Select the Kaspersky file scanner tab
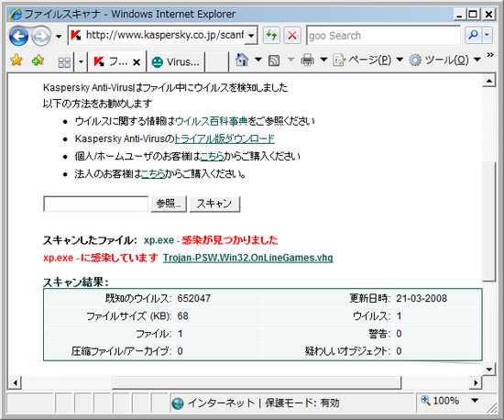This screenshot has width=504, height=420. (x=117, y=61)
